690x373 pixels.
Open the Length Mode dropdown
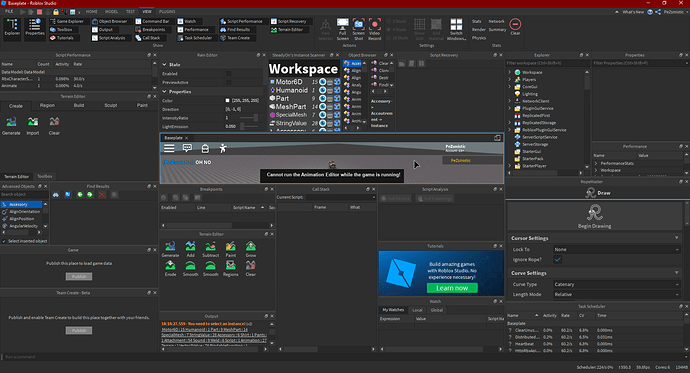617,294
